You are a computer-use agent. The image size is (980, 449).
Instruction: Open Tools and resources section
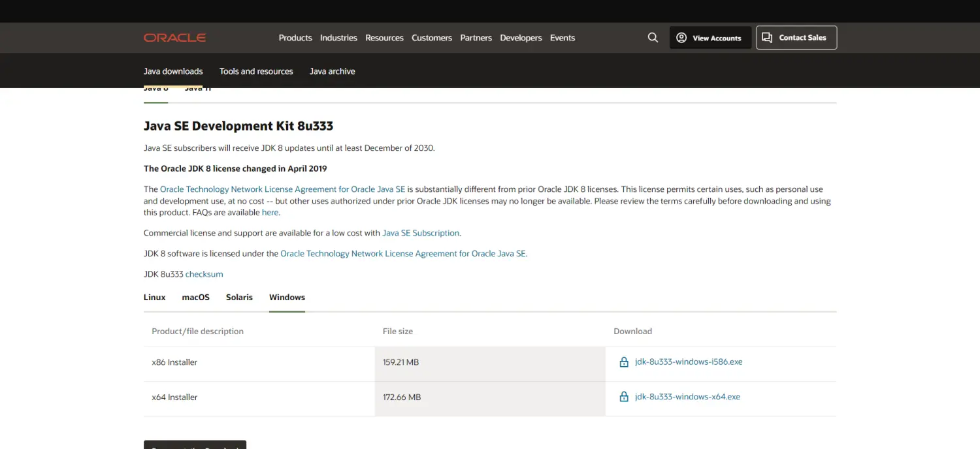click(256, 71)
